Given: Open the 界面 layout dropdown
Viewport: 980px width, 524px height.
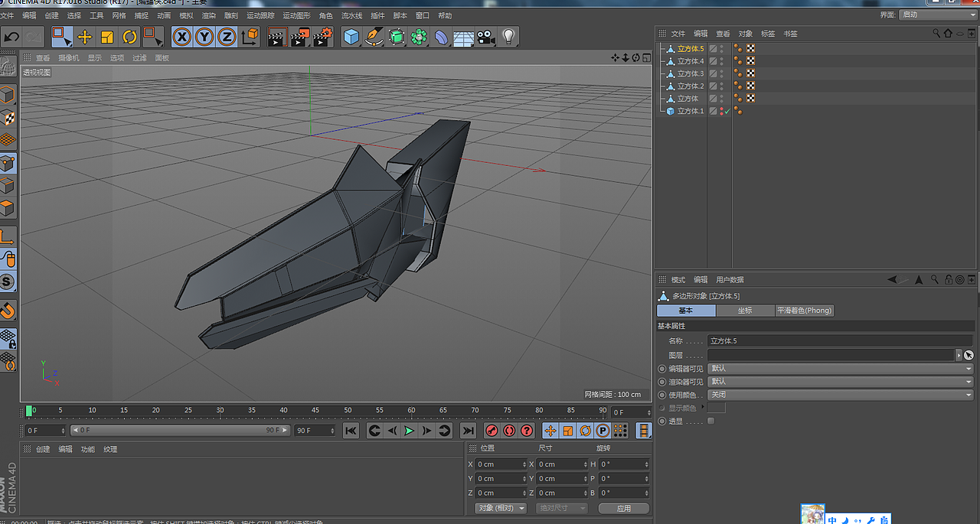Looking at the screenshot, I should 938,13.
